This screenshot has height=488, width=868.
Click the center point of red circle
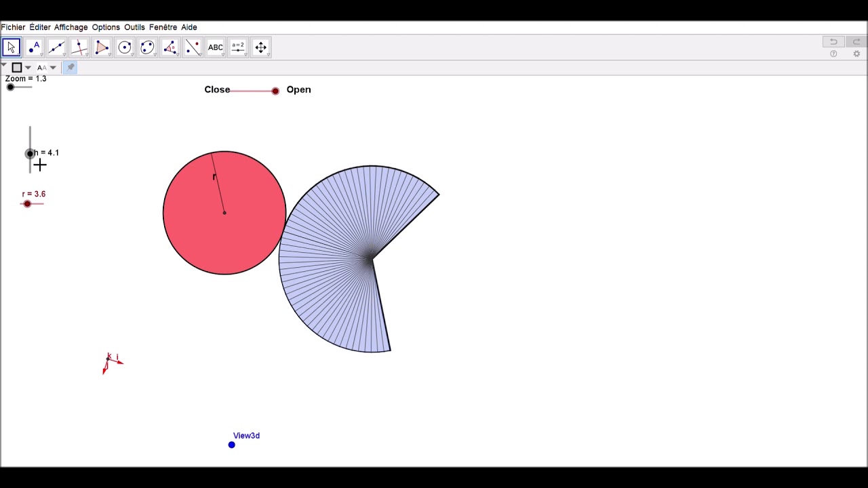pyautogui.click(x=224, y=213)
